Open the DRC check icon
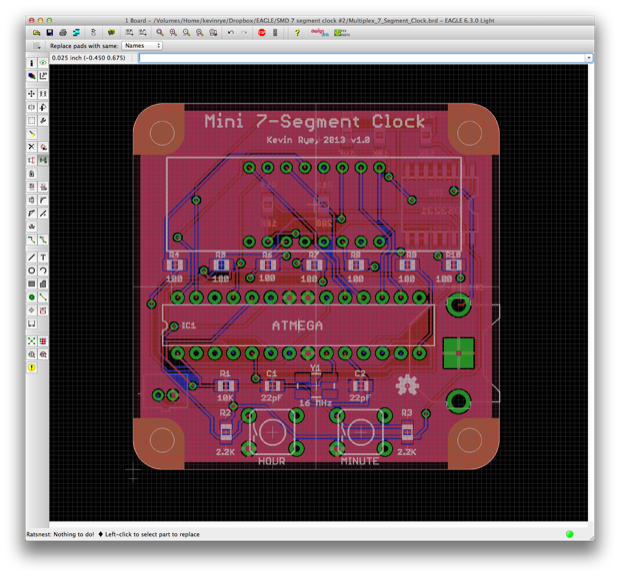 [x=43, y=355]
